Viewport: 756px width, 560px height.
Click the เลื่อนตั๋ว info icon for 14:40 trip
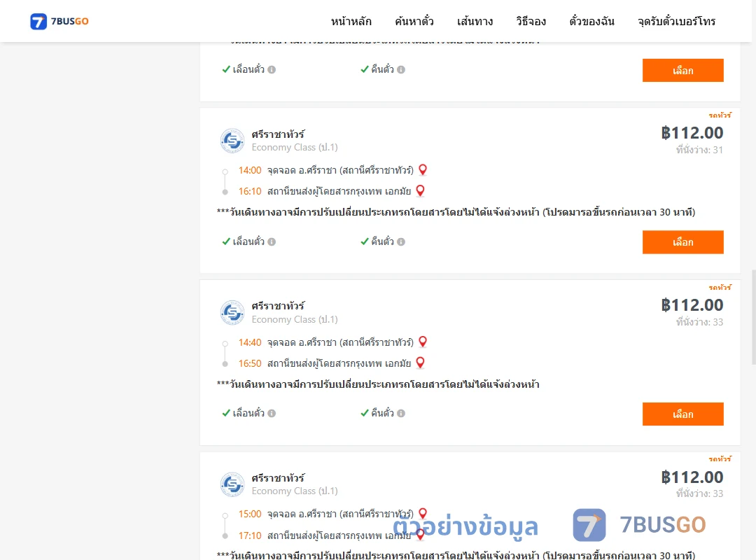[x=272, y=414]
